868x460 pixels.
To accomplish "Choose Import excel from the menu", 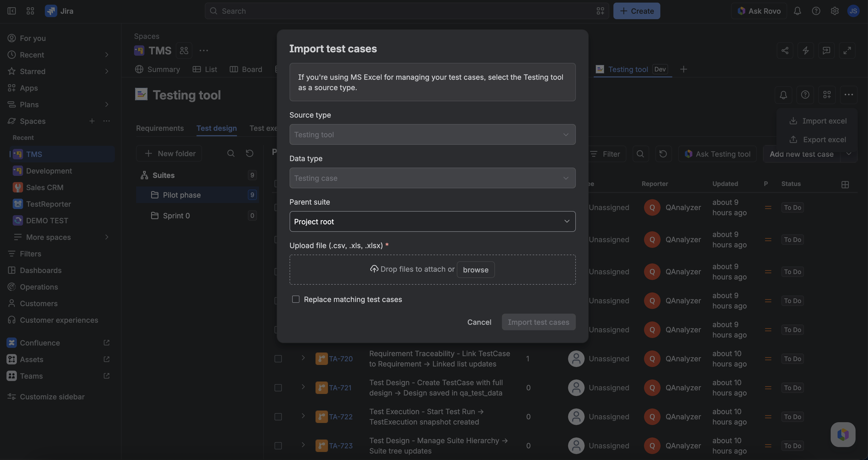I will coord(817,121).
